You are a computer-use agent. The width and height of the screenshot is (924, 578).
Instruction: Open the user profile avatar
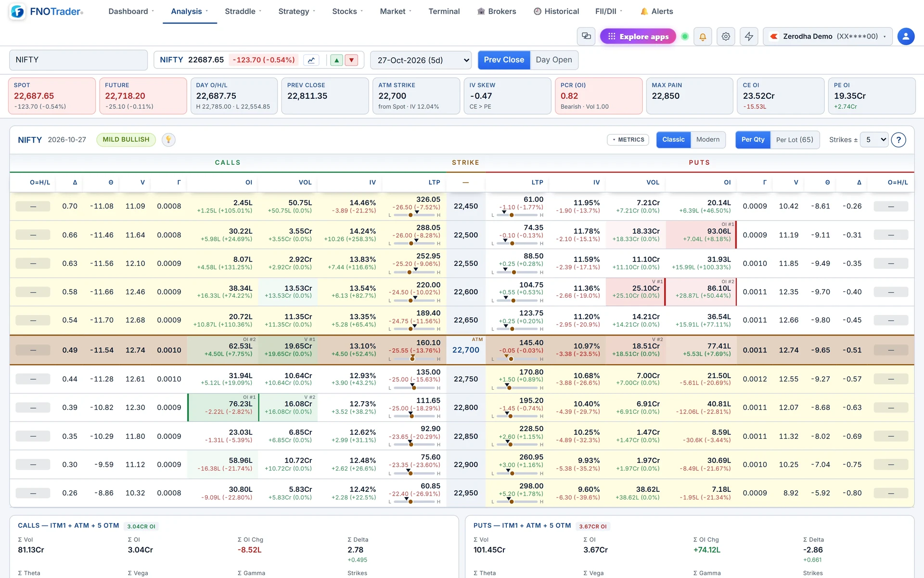(906, 36)
